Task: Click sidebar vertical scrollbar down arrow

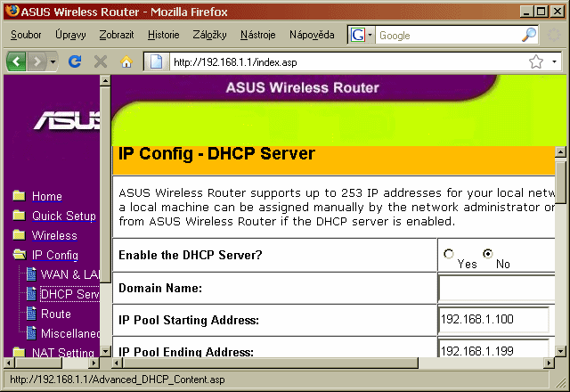Action: 105,352
